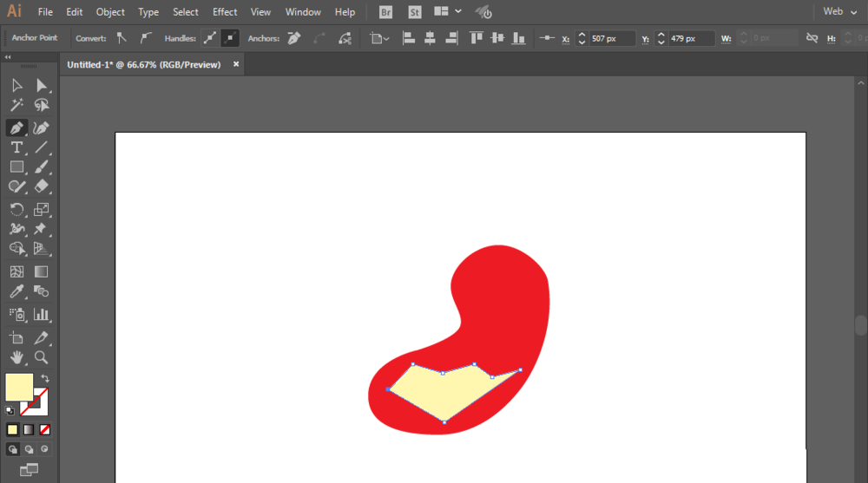The image size is (868, 483).
Task: Choose the Type tool
Action: pos(16,147)
